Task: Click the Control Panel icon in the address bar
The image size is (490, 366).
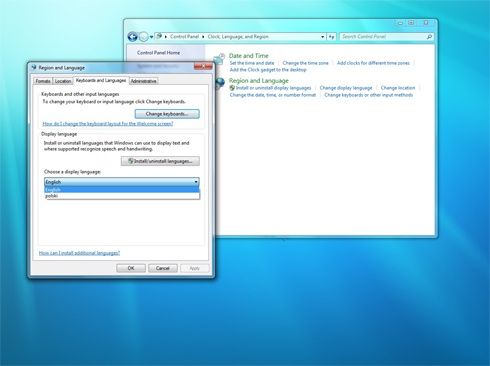Action: pyautogui.click(x=159, y=36)
